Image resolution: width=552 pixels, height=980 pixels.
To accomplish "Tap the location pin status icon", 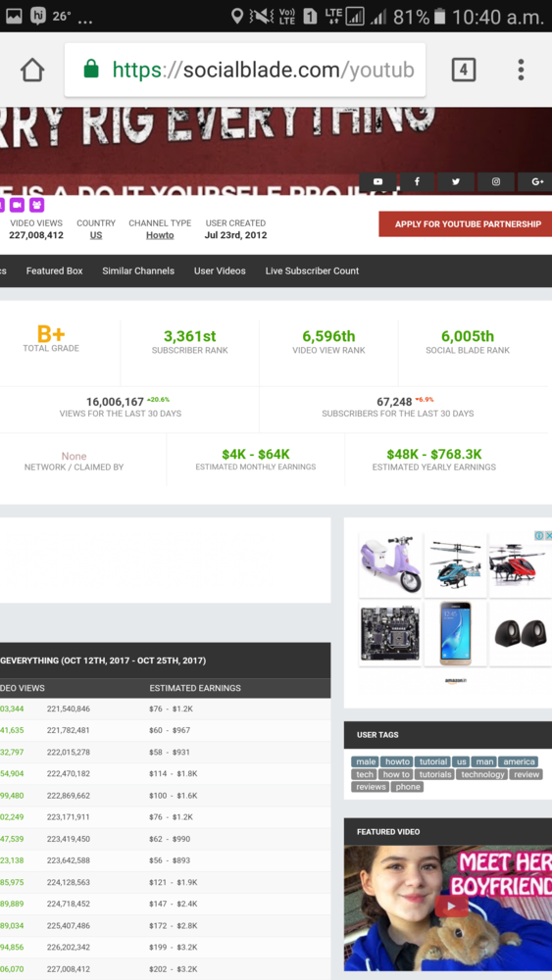I will (x=237, y=17).
